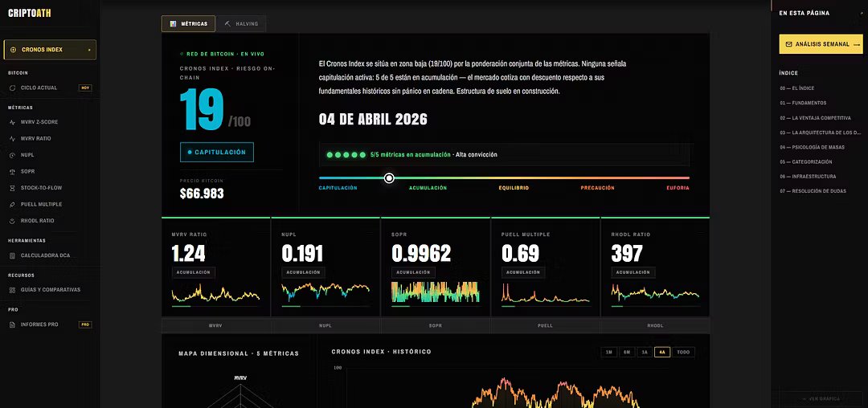Image resolution: width=868 pixels, height=408 pixels.
Task: Select the PUELL tab below metric cards
Action: (x=545, y=325)
